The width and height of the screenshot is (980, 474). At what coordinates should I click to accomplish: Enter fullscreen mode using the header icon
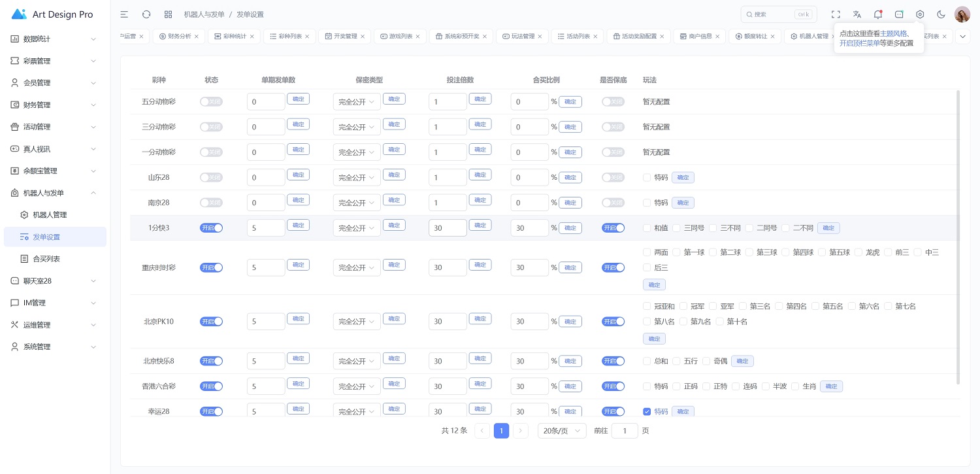[x=836, y=14]
